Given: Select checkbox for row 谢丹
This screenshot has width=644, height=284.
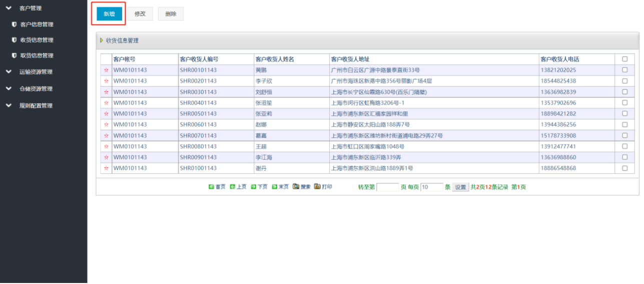Looking at the screenshot, I should click(624, 168).
